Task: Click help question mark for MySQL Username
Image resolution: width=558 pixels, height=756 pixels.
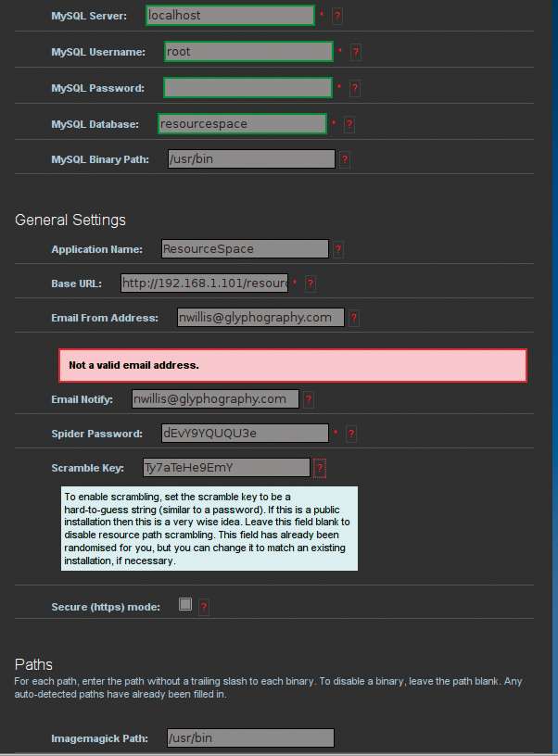Action: pos(355,52)
